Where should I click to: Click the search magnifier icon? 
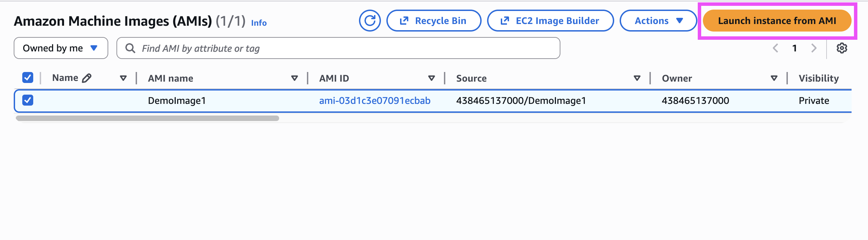[130, 48]
